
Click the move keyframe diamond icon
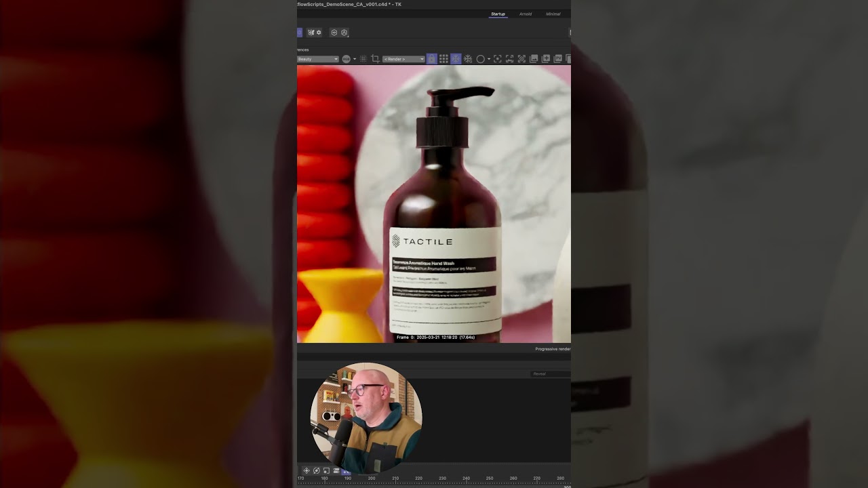coord(307,470)
